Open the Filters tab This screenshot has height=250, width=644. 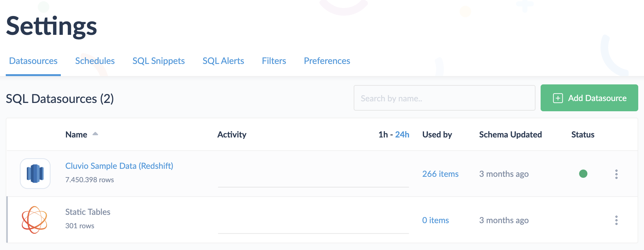point(274,61)
